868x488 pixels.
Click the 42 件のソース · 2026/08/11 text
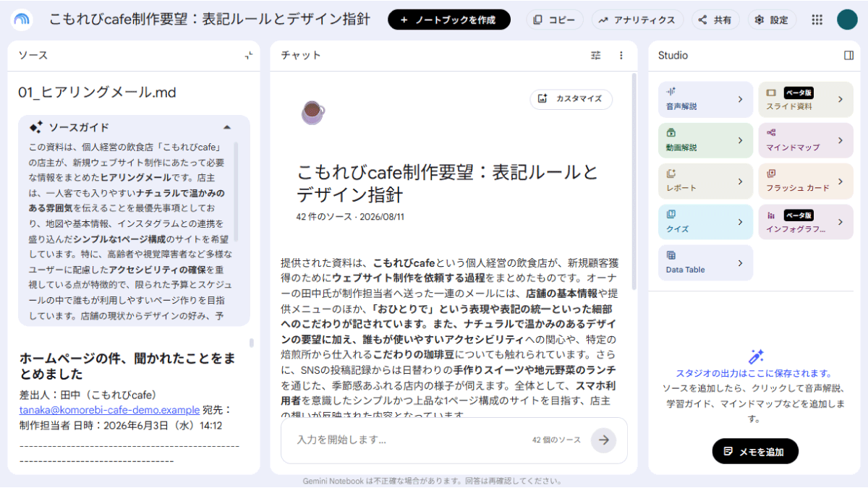click(x=350, y=216)
